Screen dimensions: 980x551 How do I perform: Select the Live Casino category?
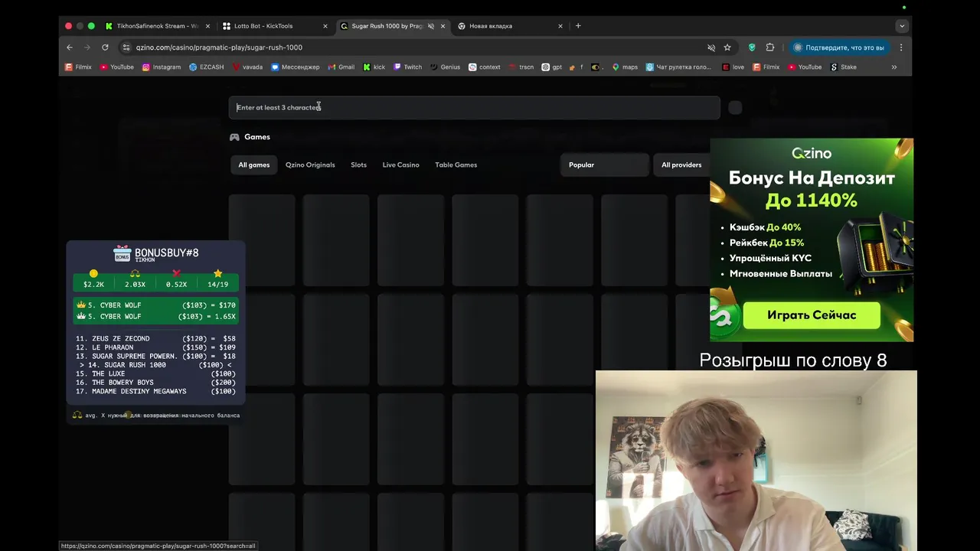point(400,165)
